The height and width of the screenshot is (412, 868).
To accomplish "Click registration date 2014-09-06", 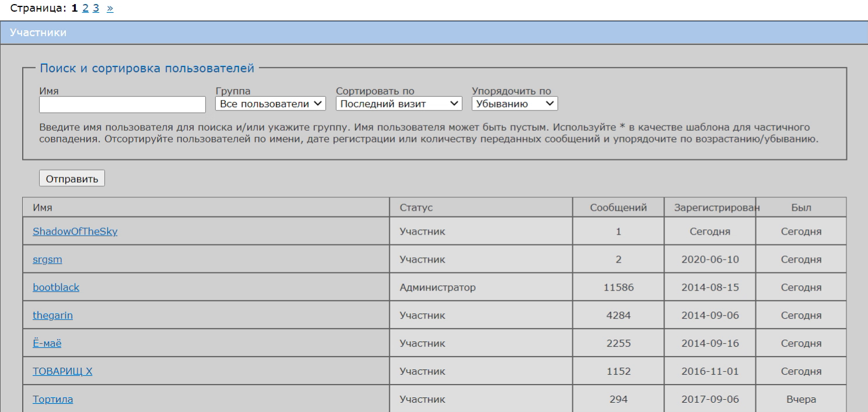I will click(x=710, y=316).
